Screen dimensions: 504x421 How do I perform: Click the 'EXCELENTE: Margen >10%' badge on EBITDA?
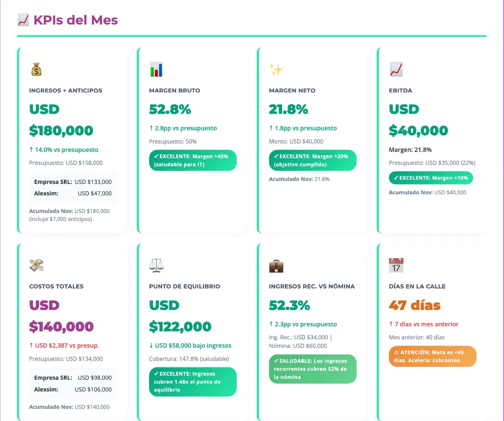coord(431,178)
